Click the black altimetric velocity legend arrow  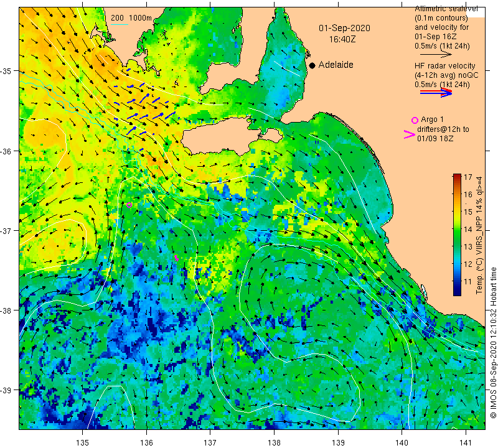coord(436,55)
